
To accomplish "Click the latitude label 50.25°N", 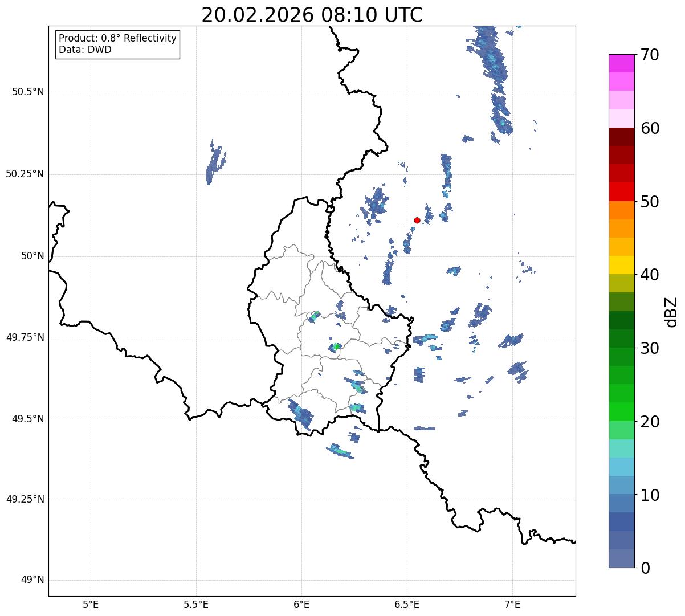I will click(x=25, y=174).
